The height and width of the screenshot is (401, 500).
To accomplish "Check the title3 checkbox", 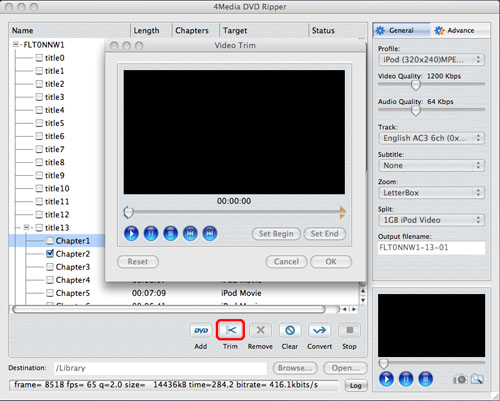I will (x=39, y=97).
